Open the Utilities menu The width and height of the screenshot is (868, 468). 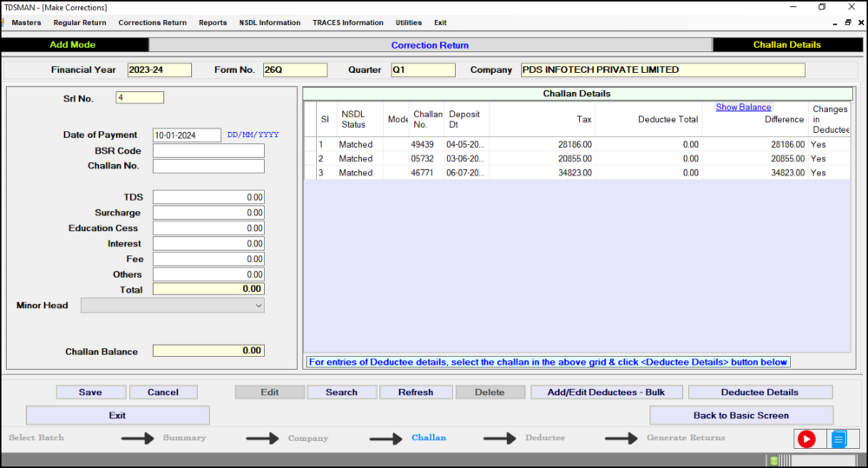pos(409,23)
